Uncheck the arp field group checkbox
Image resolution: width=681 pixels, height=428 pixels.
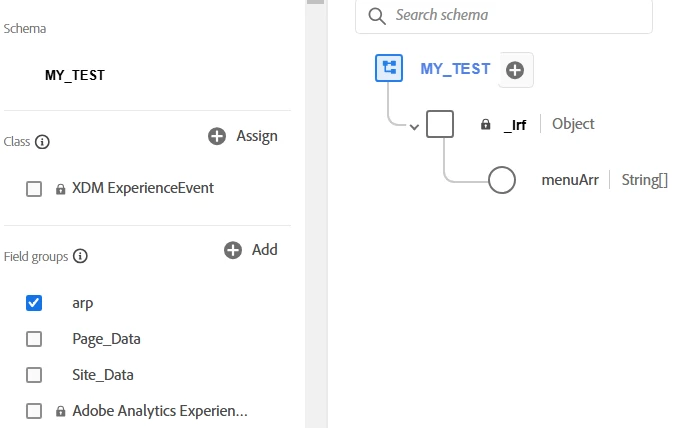[34, 303]
